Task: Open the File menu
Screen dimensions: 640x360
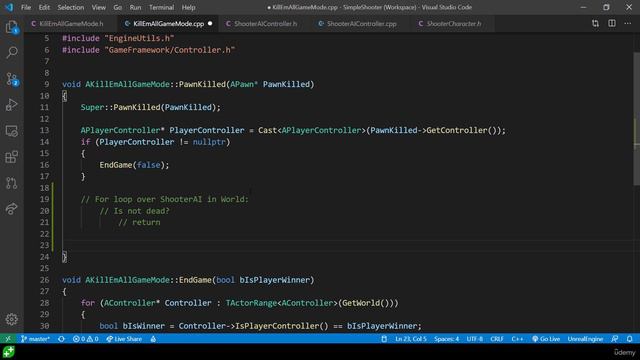Action: pyautogui.click(x=26, y=7)
